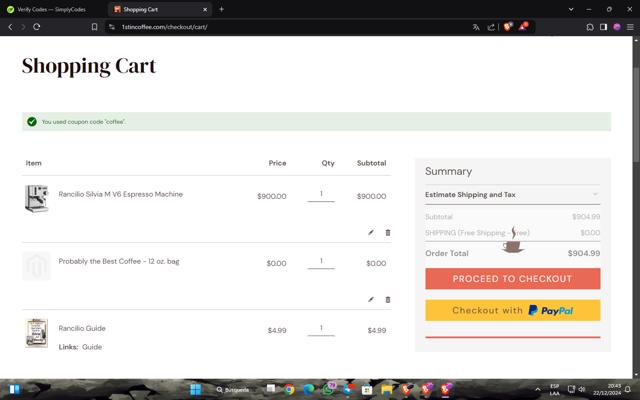Open Google Chrome from taskbar
The image size is (640, 400).
(x=289, y=390)
